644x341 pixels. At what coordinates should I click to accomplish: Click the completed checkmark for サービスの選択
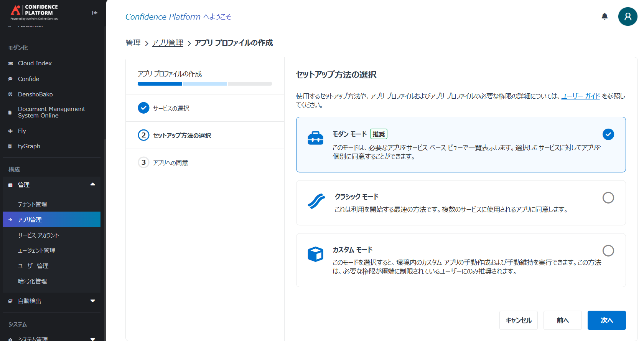pyautogui.click(x=143, y=108)
